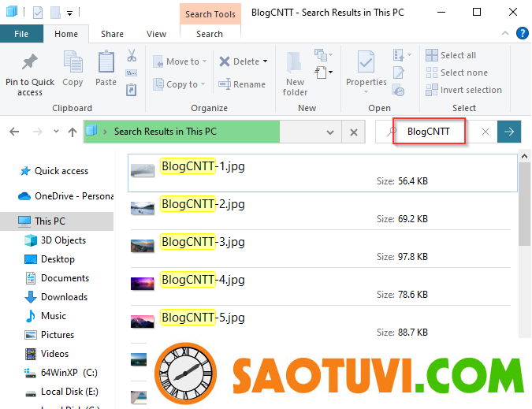Click the Pin to Quick access icon
The image size is (532, 409).
pyautogui.click(x=29, y=61)
